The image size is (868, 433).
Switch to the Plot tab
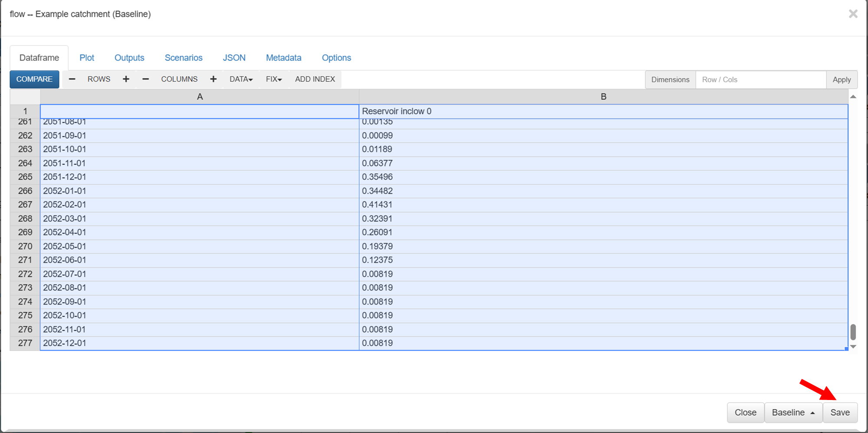pyautogui.click(x=87, y=58)
